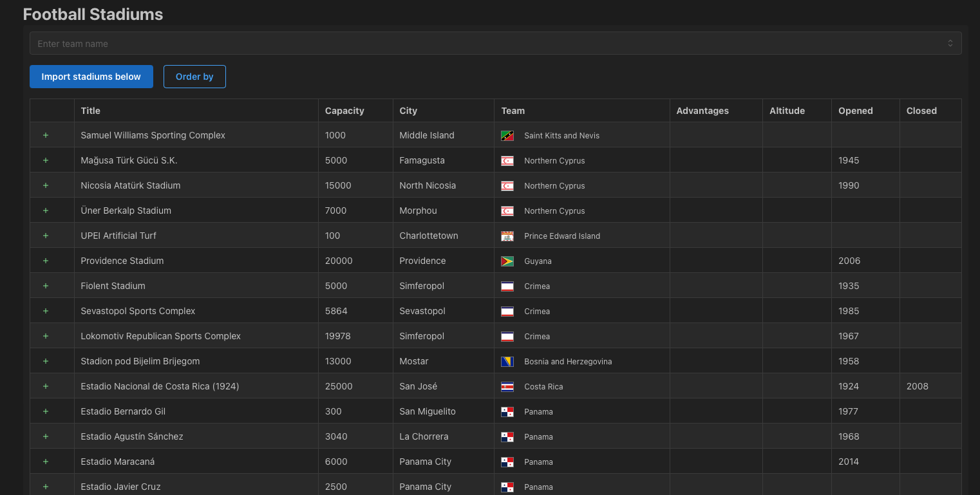Click the Saint Kitts and Nevis flag
This screenshot has height=495, width=980.
pyautogui.click(x=507, y=136)
